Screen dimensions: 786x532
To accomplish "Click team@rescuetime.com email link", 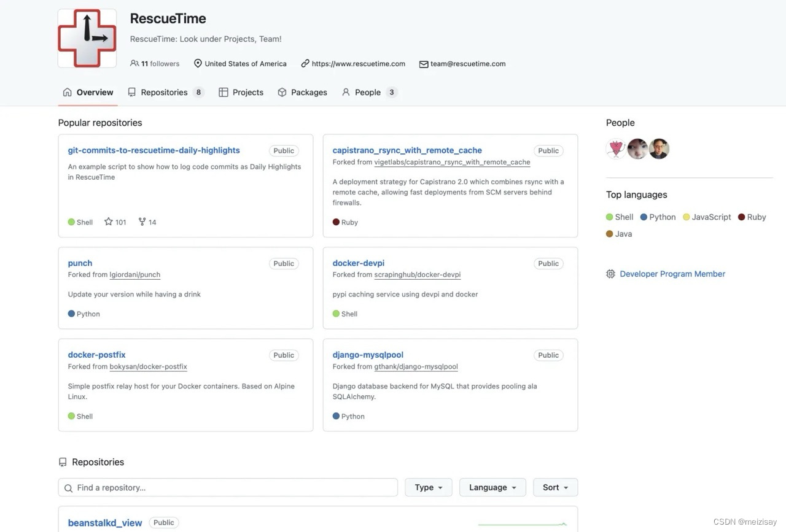I will click(468, 63).
